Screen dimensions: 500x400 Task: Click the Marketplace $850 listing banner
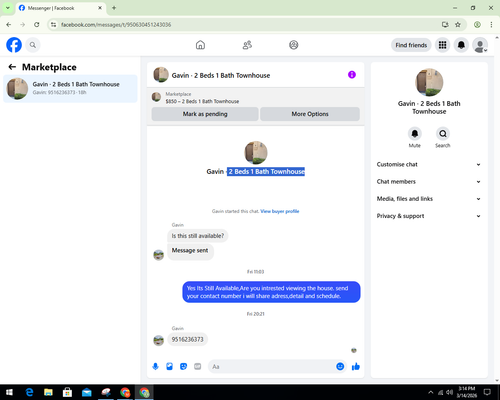point(256,98)
